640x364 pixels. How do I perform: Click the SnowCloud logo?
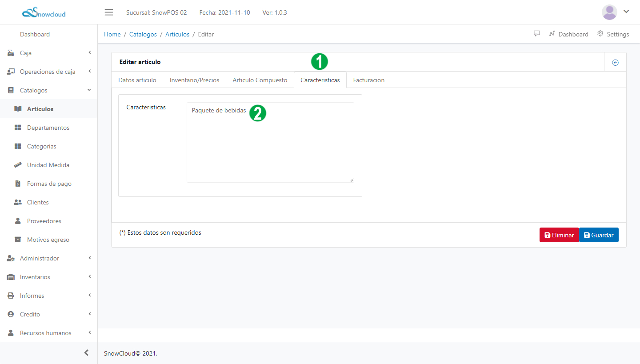pyautogui.click(x=44, y=13)
